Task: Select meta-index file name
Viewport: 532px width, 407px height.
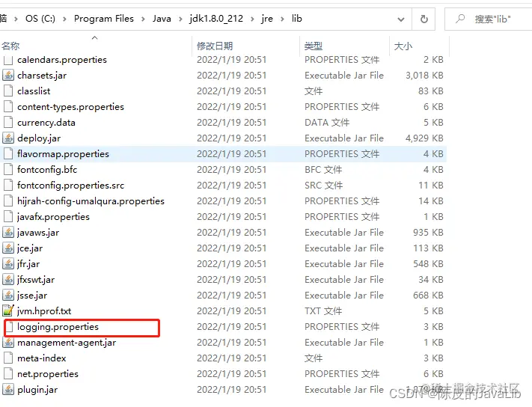Action: point(42,358)
